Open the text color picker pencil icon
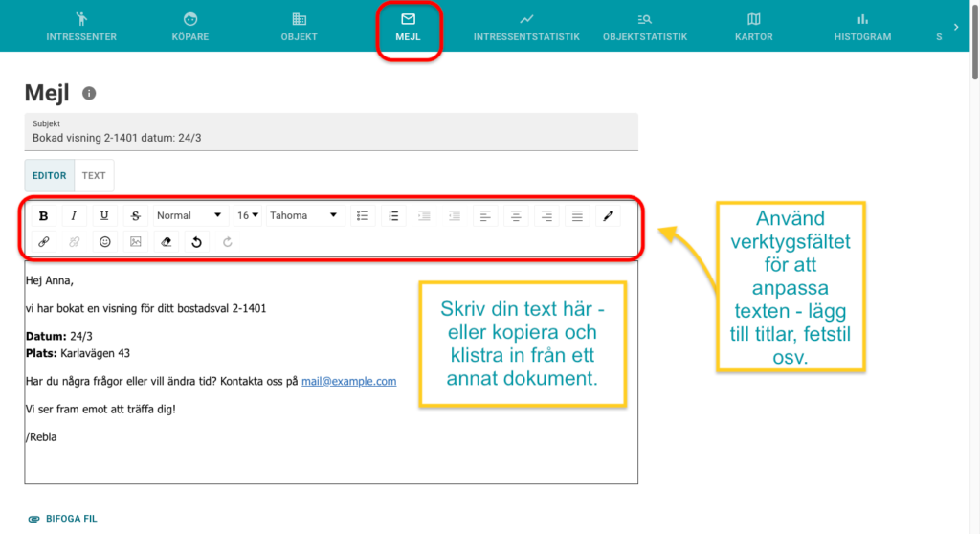The image size is (980, 534). coord(608,215)
